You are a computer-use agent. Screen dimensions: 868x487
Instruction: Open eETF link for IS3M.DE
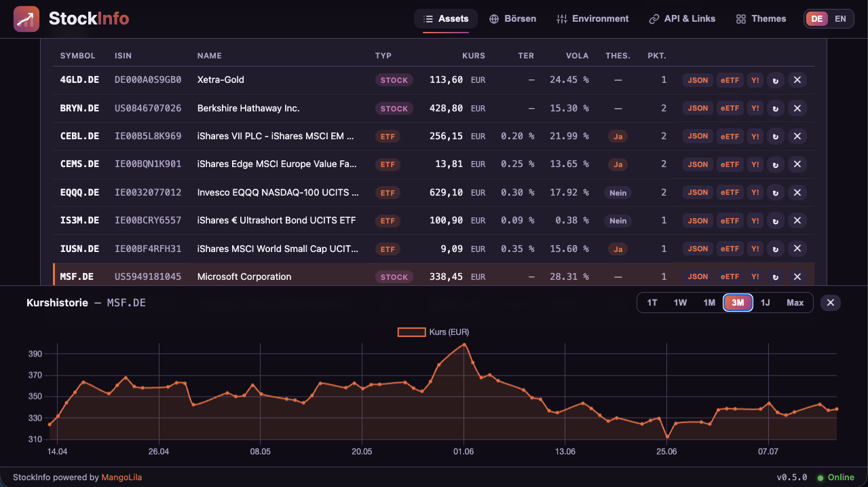pyautogui.click(x=730, y=220)
